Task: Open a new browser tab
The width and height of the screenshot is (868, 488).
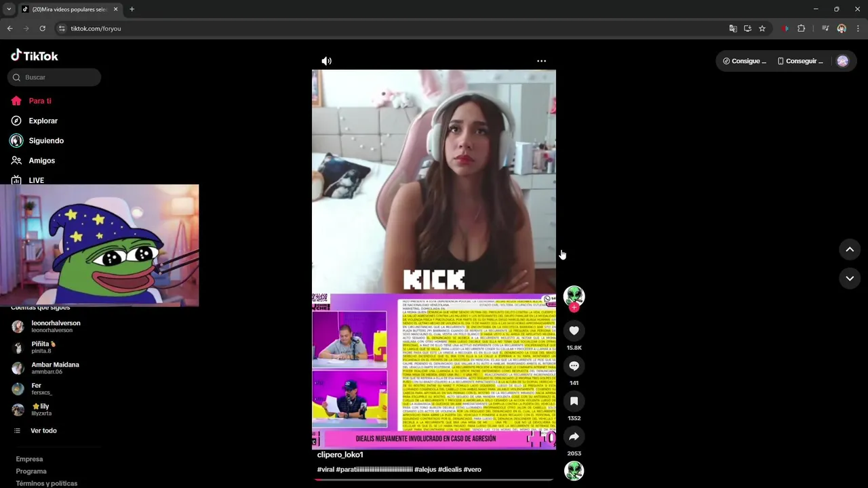Action: [132, 9]
